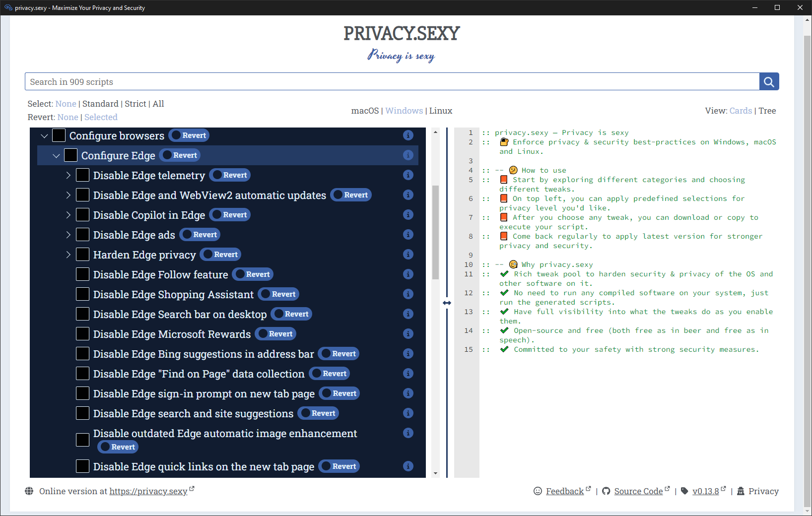Image resolution: width=812 pixels, height=516 pixels.
Task: Switch to macOS scripts
Action: (x=365, y=111)
